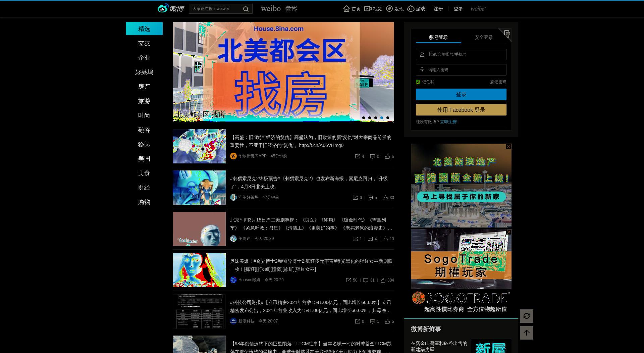Open 新浪科技 author name
The image size is (644, 353).
point(247,321)
